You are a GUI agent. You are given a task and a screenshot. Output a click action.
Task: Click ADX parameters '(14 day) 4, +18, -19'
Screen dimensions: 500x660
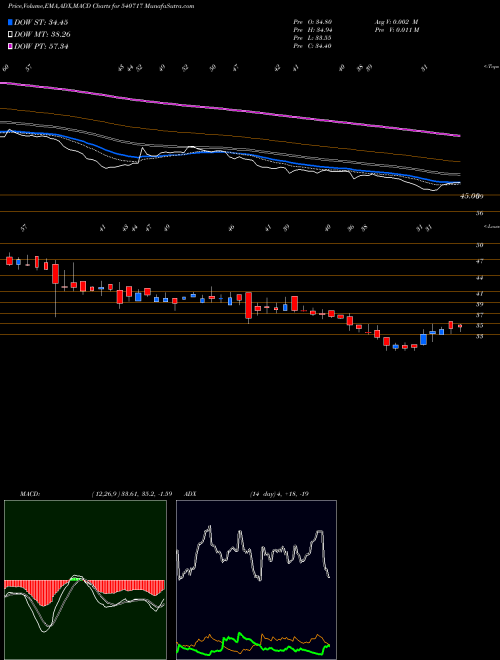click(279, 494)
